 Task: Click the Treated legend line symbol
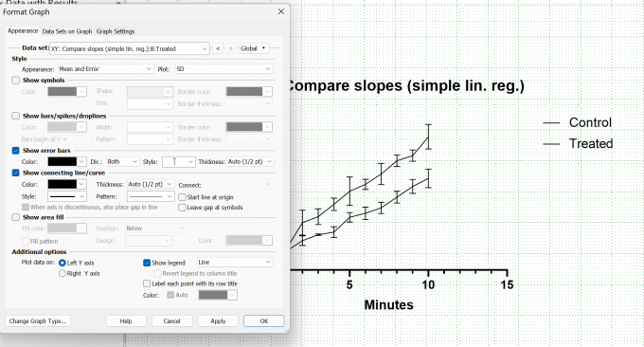tap(551, 144)
